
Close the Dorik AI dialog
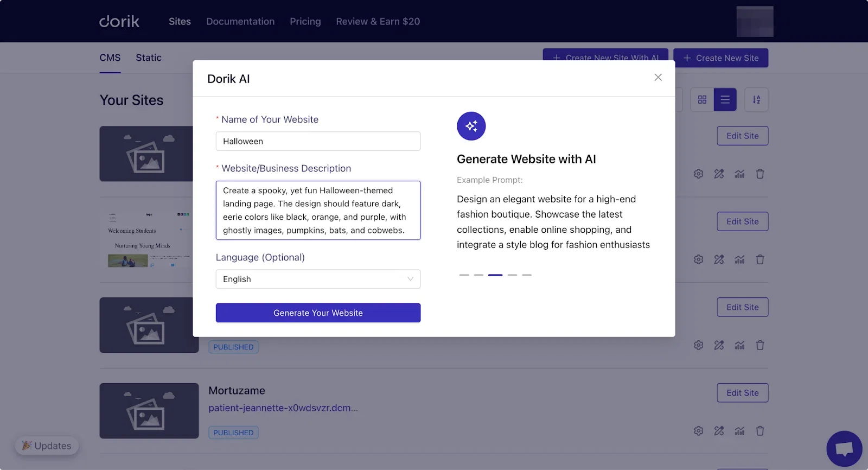(x=658, y=78)
